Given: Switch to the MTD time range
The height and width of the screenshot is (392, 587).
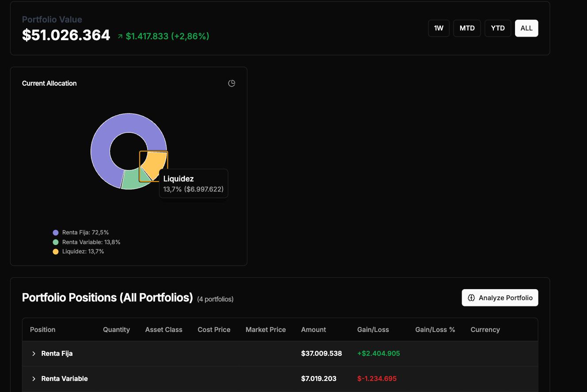Looking at the screenshot, I should [x=467, y=28].
